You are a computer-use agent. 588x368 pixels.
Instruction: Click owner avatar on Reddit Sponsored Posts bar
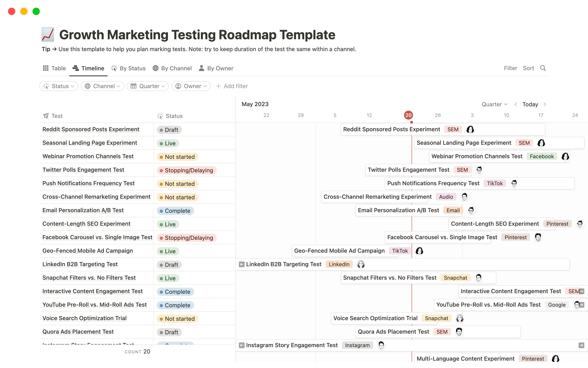470,129
